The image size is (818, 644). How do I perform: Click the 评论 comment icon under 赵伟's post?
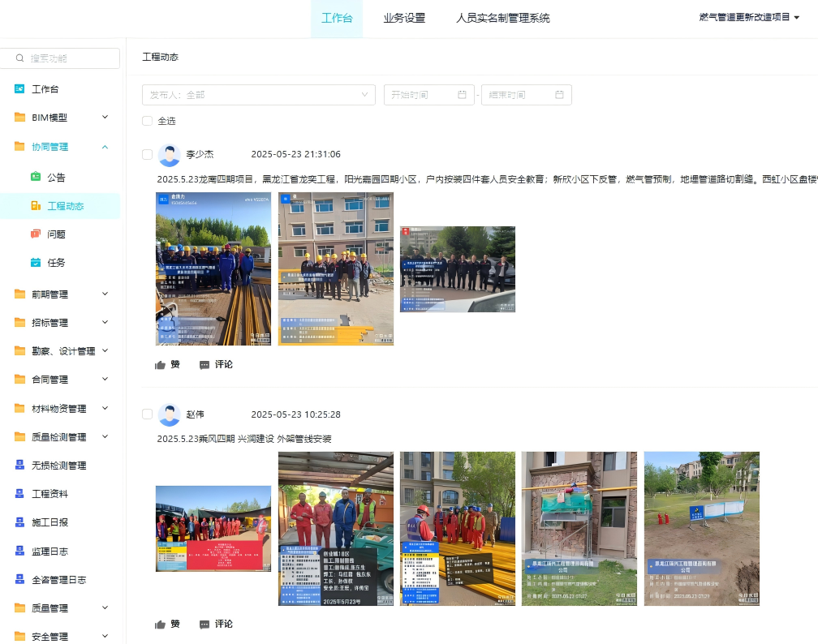(204, 625)
